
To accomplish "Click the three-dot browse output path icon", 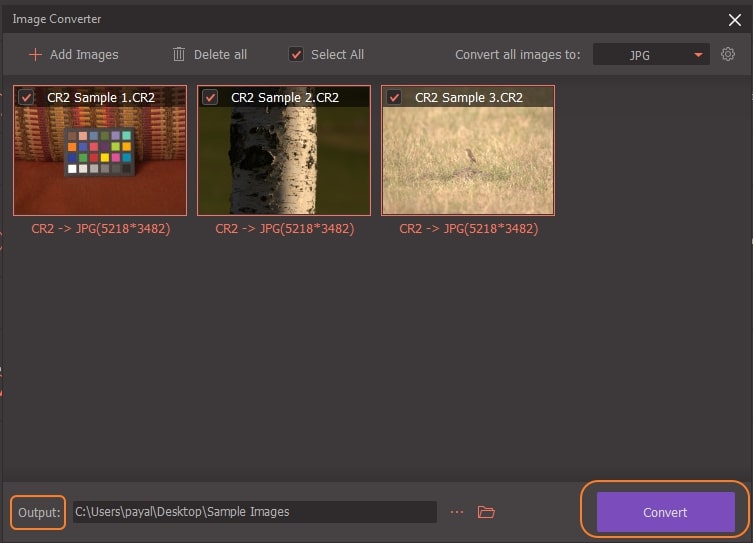I will (457, 512).
